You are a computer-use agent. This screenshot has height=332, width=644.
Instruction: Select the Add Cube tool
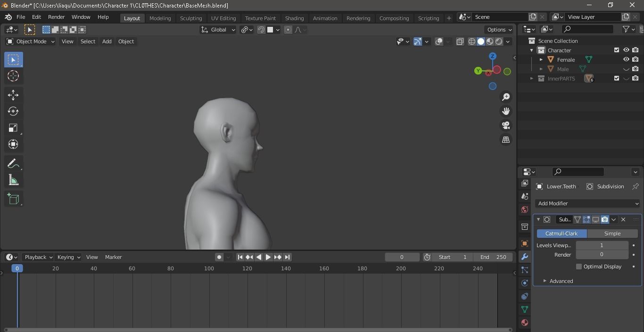(x=13, y=199)
